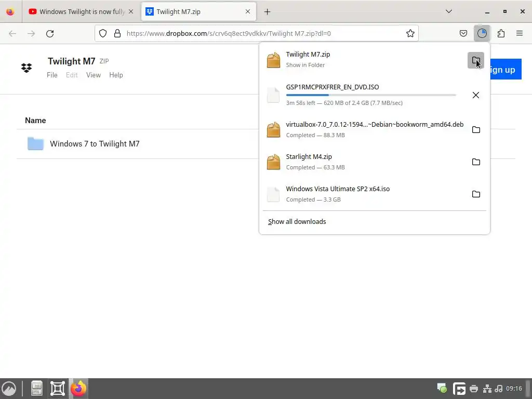
Task: Click the ISO download progress bar
Action: click(371, 95)
